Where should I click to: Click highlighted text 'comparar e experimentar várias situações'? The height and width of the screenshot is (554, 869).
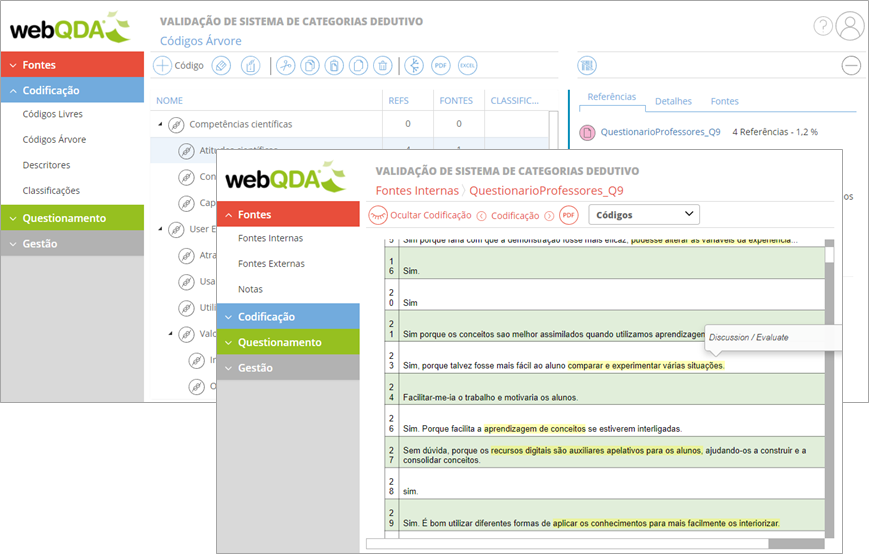tap(646, 366)
